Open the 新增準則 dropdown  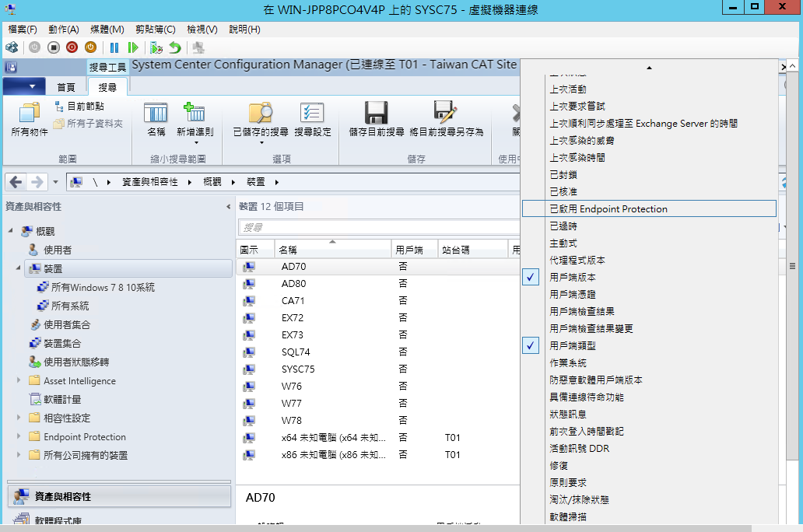point(195,123)
